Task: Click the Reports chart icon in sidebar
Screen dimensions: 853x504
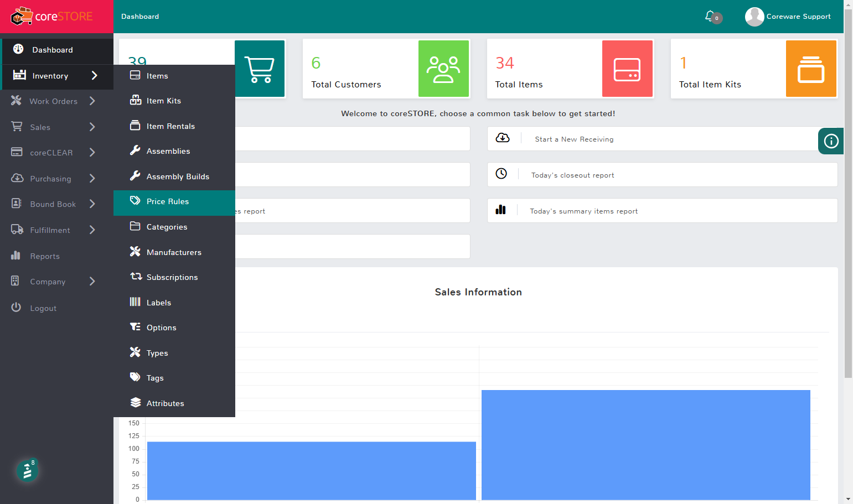Action: 15,256
